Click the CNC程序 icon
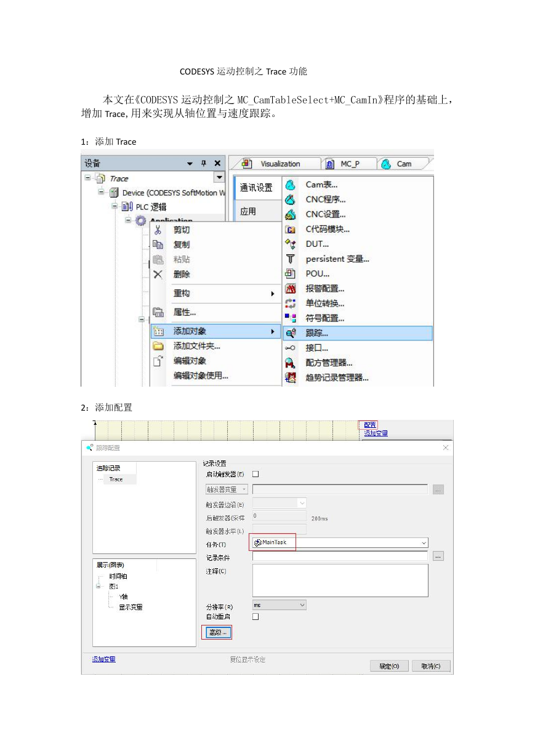Viewport: 535px width, 756px height. pos(291,199)
